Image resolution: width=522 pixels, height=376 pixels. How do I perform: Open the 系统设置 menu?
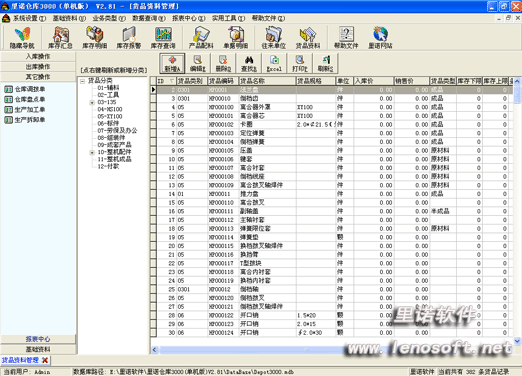(x=29, y=18)
